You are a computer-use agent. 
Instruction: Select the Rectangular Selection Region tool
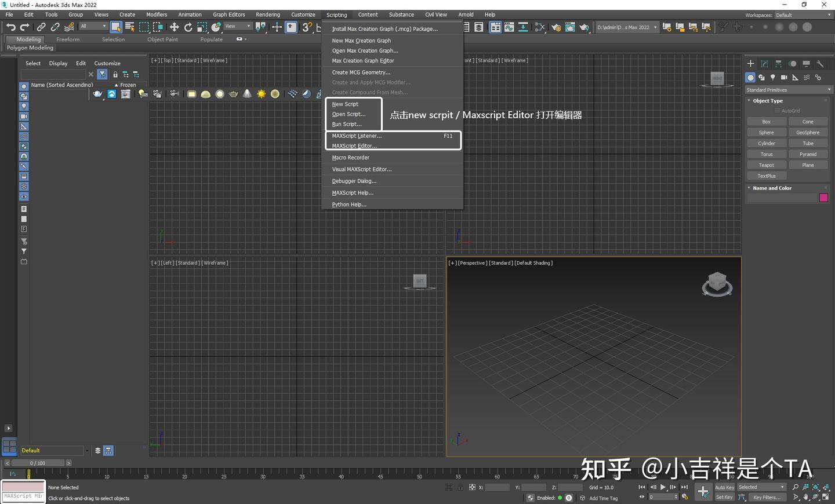pyautogui.click(x=144, y=27)
